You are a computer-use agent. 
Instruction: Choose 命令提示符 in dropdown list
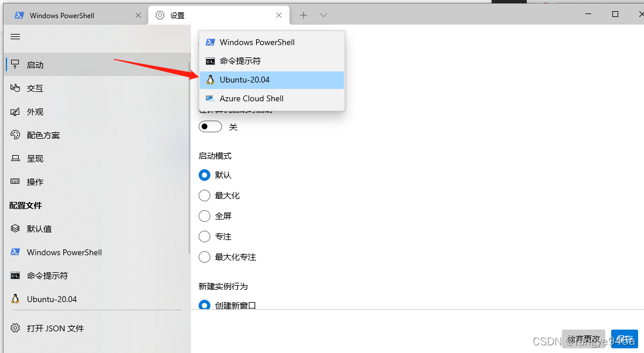271,61
